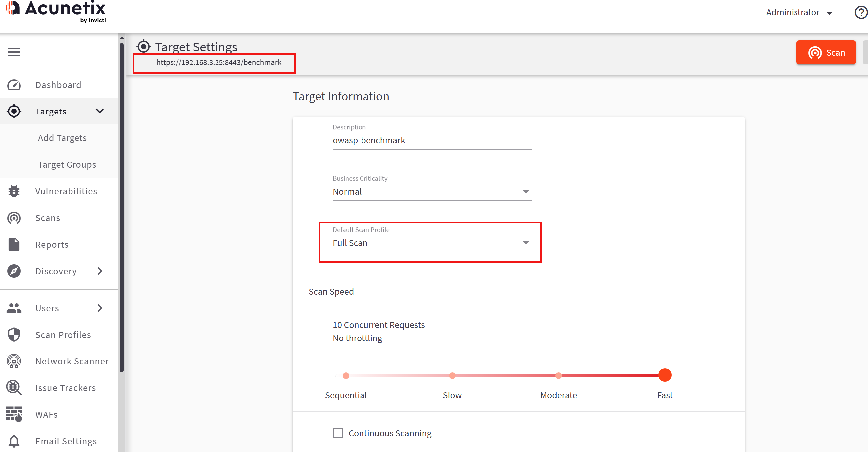Set scan speed slider to Moderate
Screen dimensions: 868x452
coord(558,376)
